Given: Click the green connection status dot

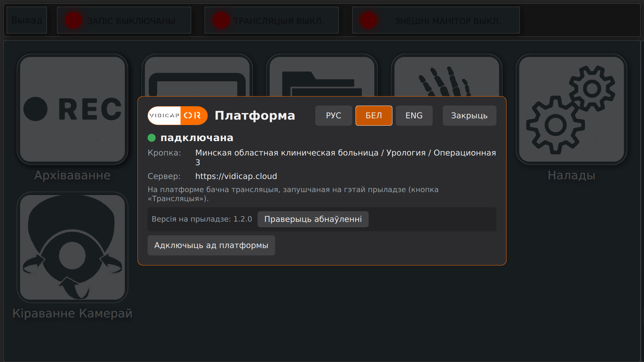Looking at the screenshot, I should pos(152,138).
